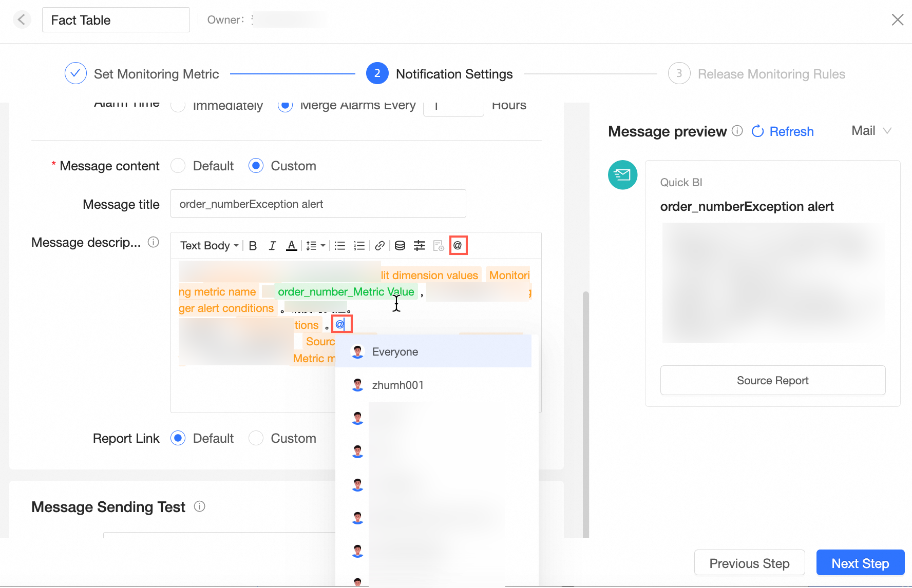Screen dimensions: 912x588
Task: Click the mail envelope avatar icon
Action: pos(623,175)
